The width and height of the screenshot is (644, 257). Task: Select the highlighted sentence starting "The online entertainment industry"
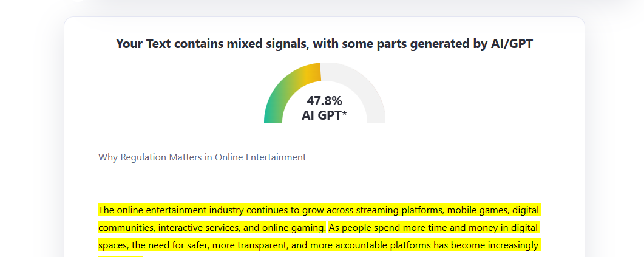point(319,219)
